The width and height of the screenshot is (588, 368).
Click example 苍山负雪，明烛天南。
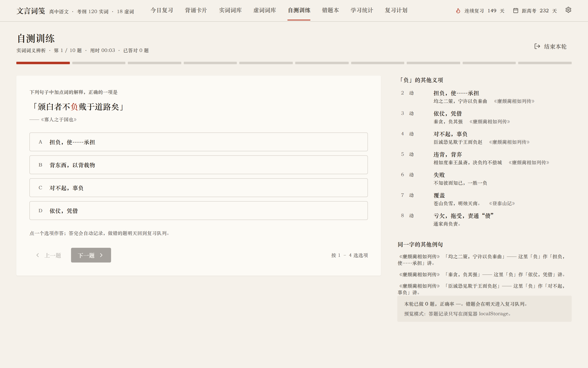pyautogui.click(x=457, y=203)
